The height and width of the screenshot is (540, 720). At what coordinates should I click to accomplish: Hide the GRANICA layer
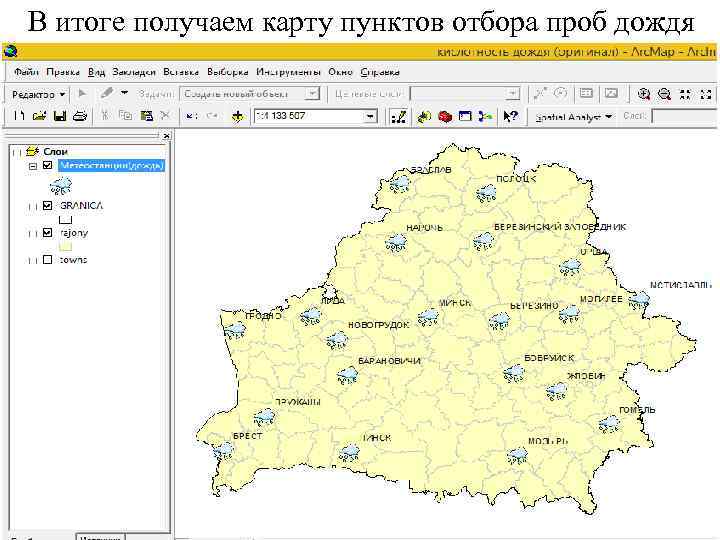click(48, 205)
